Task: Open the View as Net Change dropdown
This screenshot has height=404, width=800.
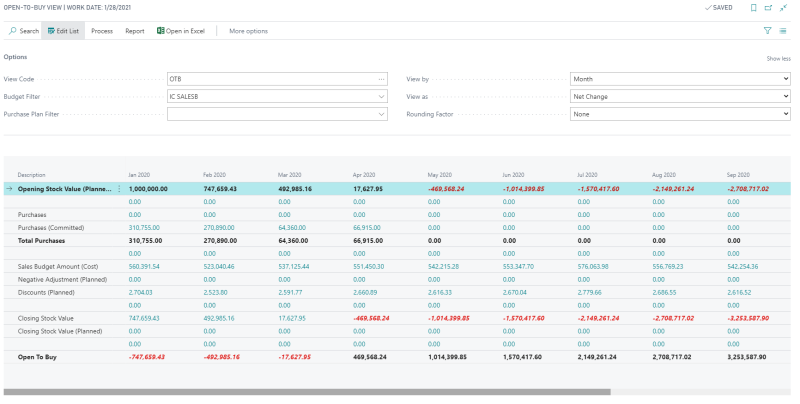Action: coord(784,96)
